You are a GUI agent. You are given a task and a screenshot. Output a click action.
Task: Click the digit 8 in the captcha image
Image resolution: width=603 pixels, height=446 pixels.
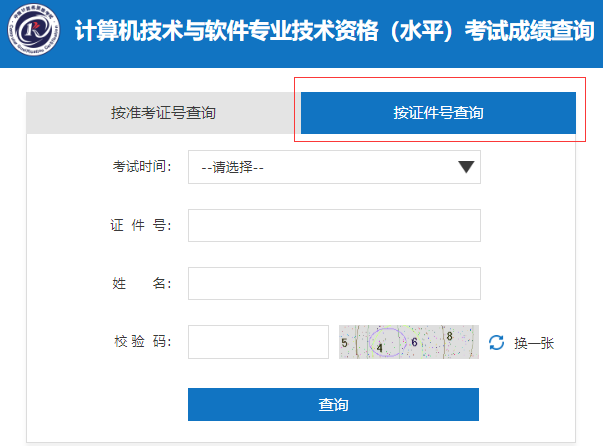449,336
